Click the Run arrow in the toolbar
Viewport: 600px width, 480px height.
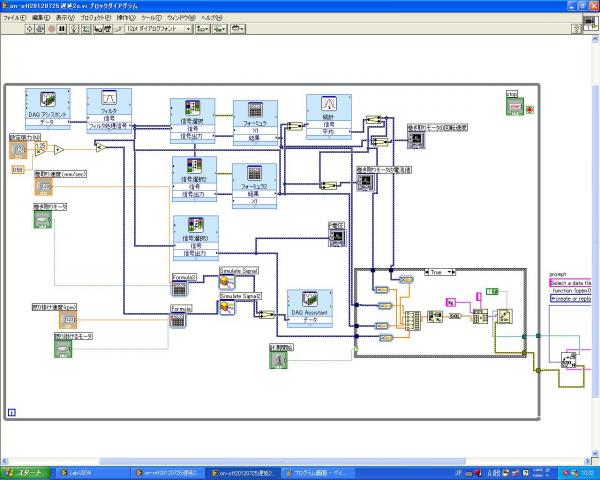29,29
